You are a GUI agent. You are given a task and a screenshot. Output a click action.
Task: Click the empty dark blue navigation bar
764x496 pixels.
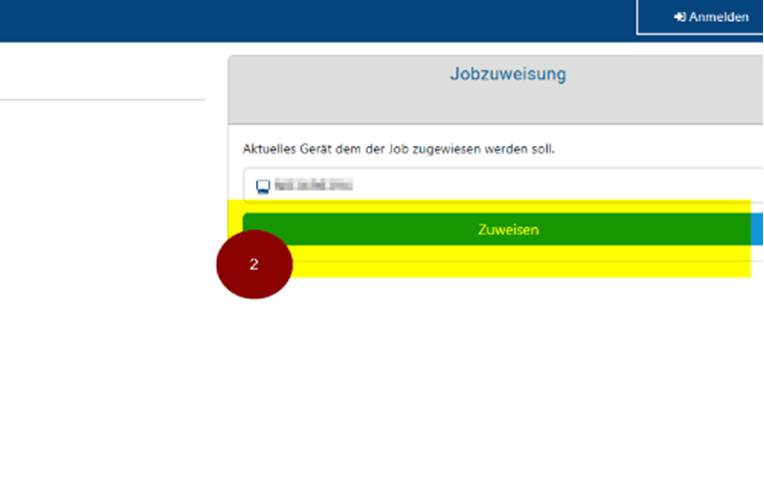pyautogui.click(x=300, y=20)
